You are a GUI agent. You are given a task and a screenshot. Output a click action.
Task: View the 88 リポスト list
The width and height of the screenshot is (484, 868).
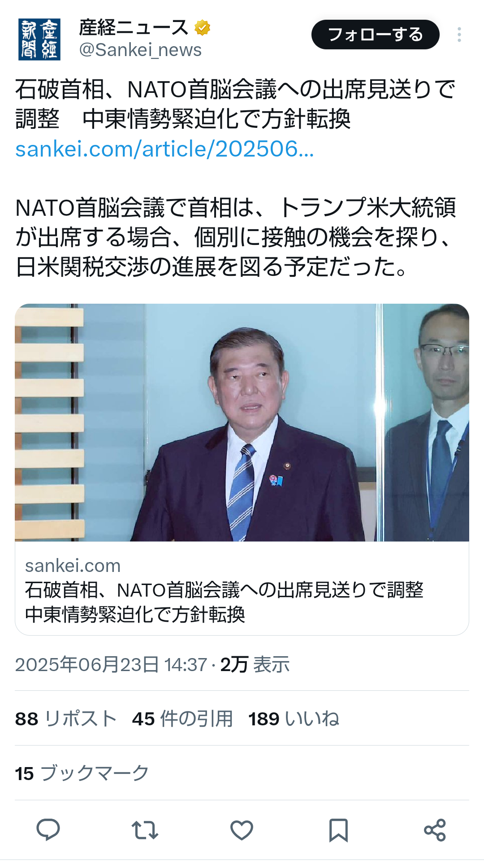coord(66,719)
